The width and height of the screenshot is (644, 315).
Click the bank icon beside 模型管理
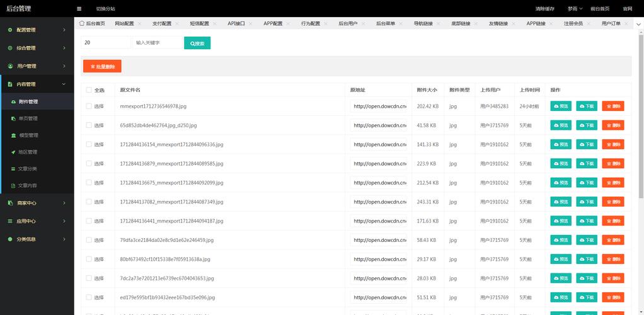[14, 135]
